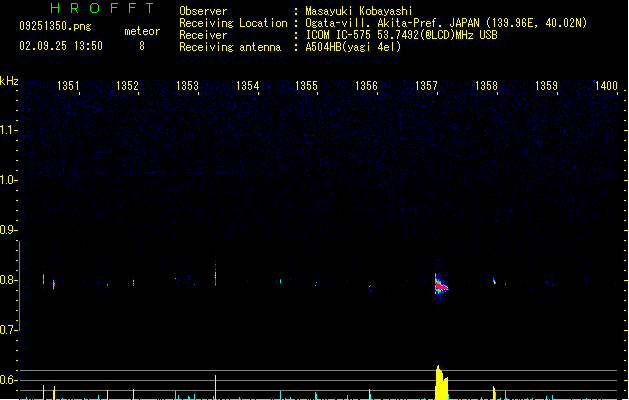Click the 0.7 kHz frequency label
The image size is (629, 400).
(8, 330)
